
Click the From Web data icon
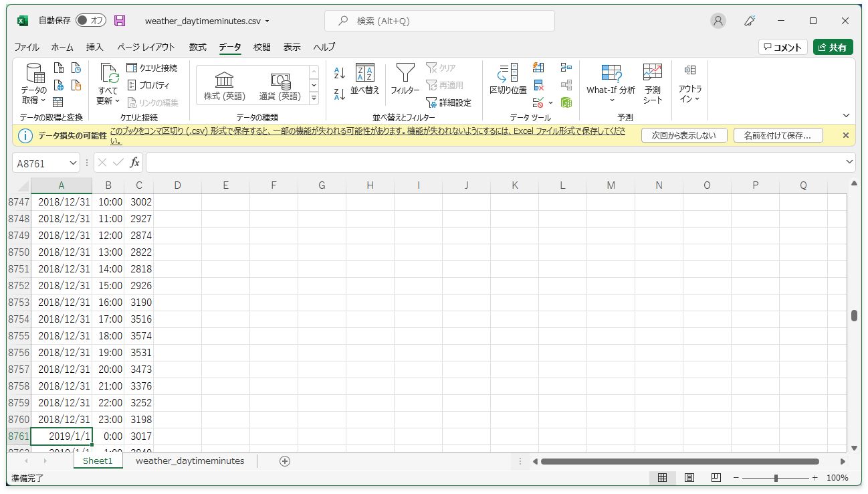pyautogui.click(x=59, y=85)
